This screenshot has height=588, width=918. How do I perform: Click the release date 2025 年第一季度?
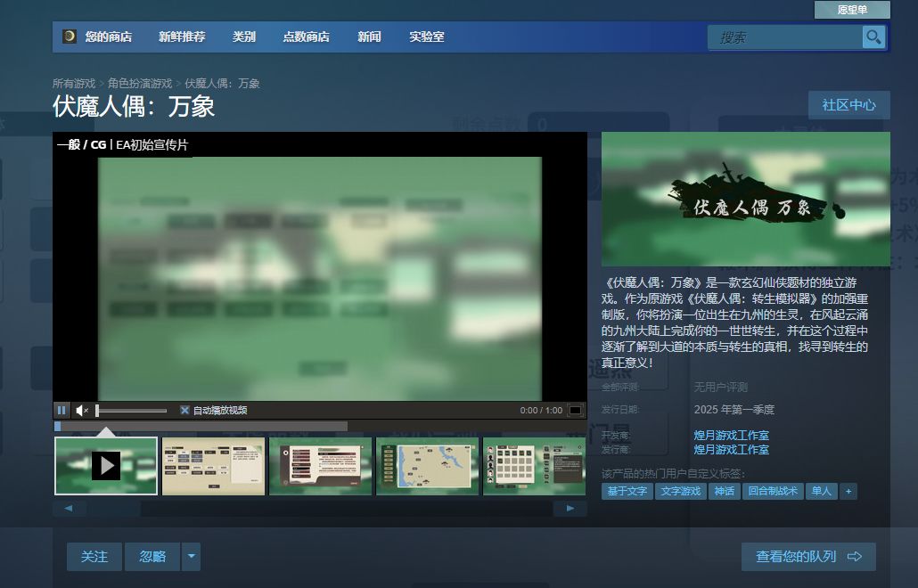coord(734,410)
